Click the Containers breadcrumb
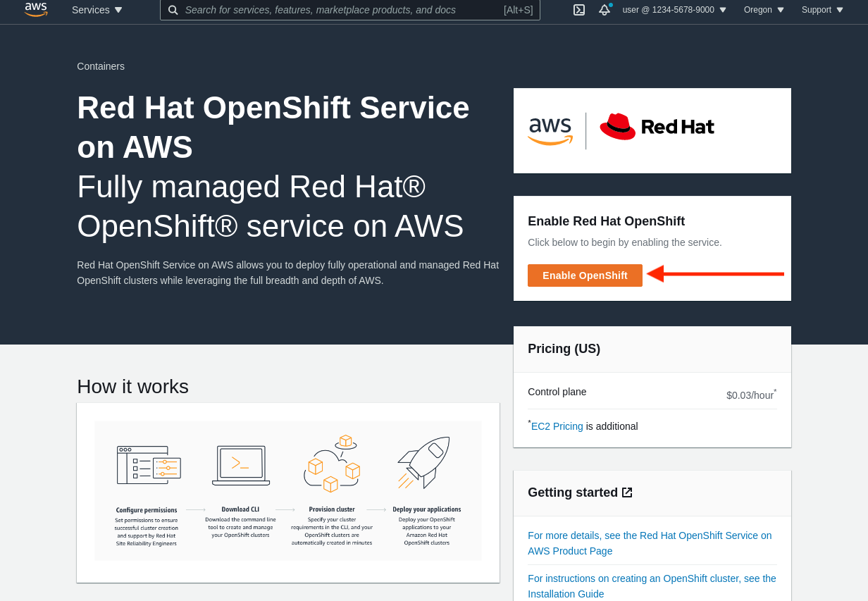868x601 pixels. click(x=100, y=66)
